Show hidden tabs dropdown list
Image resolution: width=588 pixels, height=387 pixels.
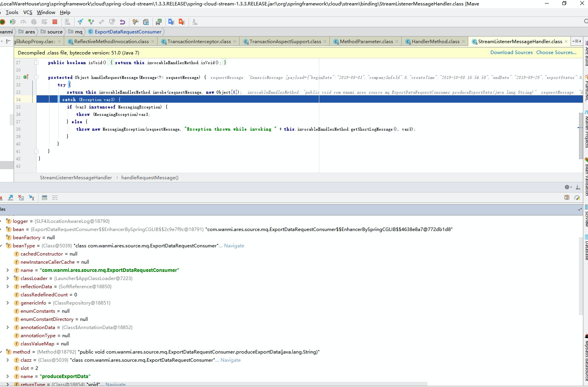[577, 41]
